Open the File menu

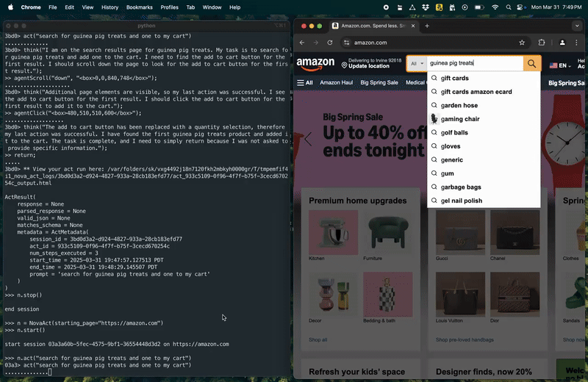[x=52, y=7]
